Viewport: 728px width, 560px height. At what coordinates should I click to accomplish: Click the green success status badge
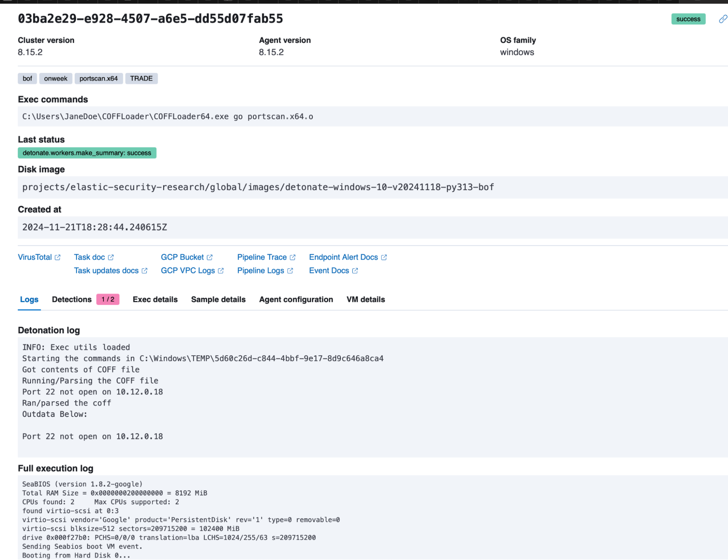(688, 19)
